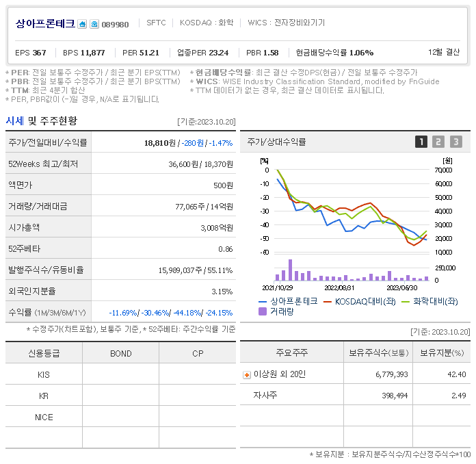Switch chart to view 2

(438, 142)
